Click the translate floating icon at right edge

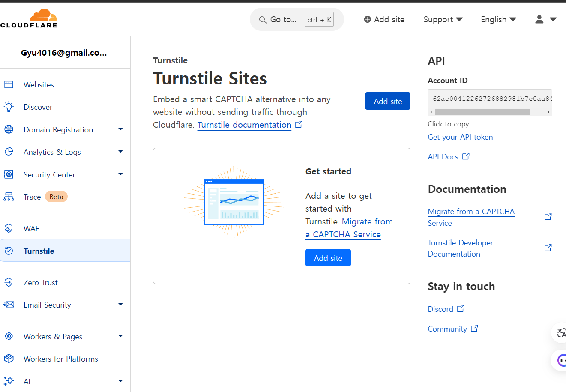[560, 332]
